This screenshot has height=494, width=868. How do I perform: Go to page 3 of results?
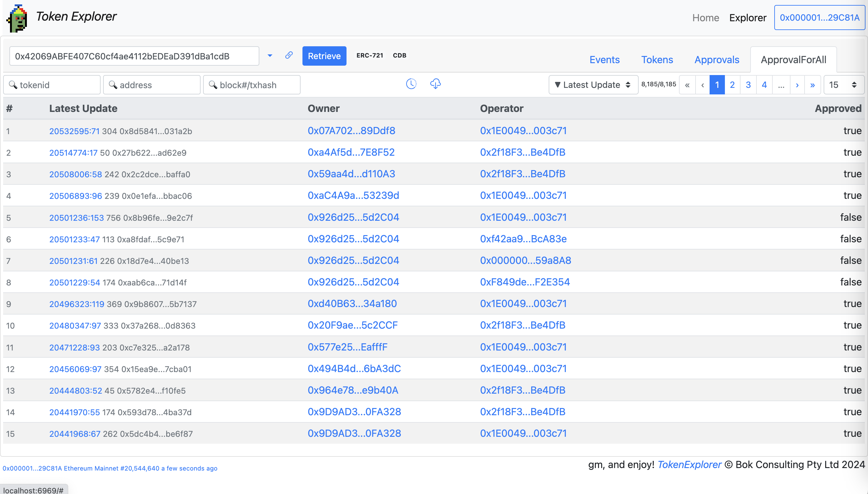[748, 85]
